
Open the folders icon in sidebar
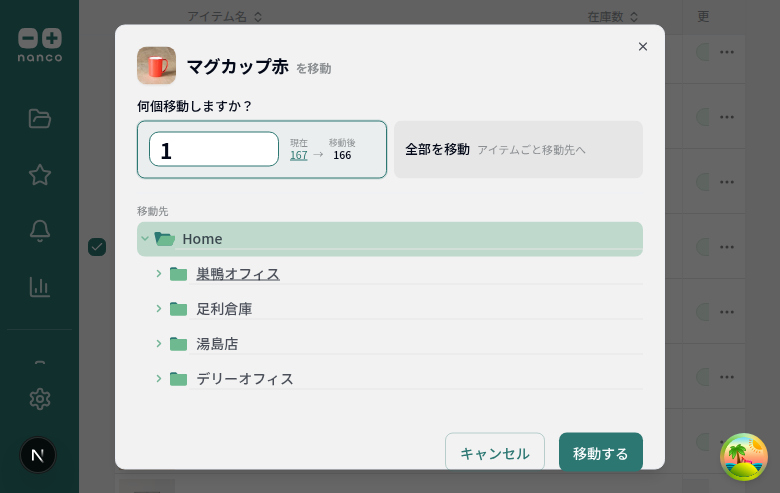point(40,118)
